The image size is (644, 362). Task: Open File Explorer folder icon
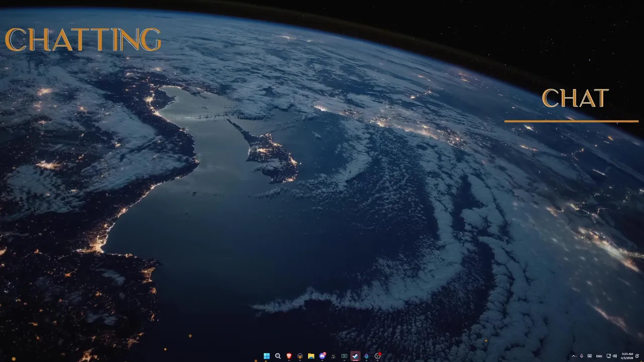point(311,356)
